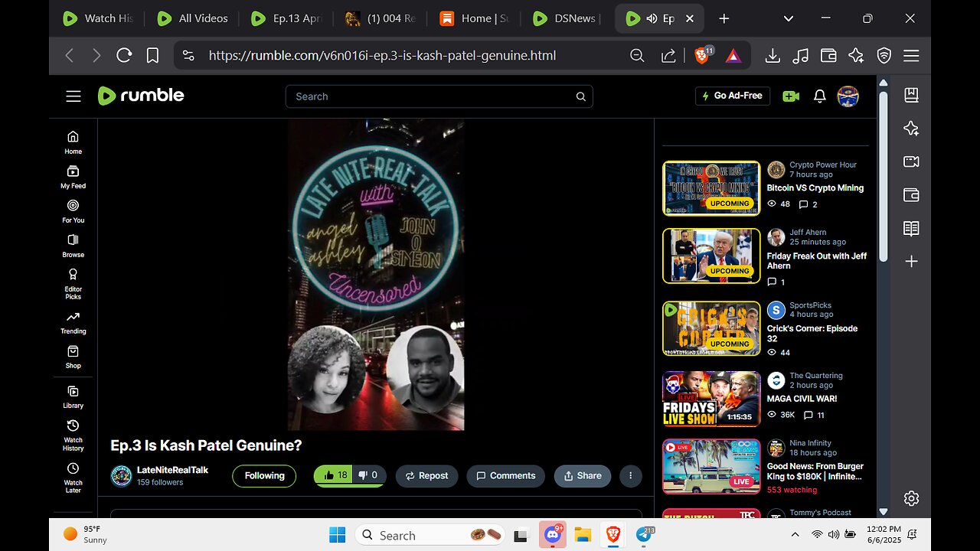Viewport: 980px width, 551px height.
Task: Dislike the video with thumbs down
Action: point(369,475)
